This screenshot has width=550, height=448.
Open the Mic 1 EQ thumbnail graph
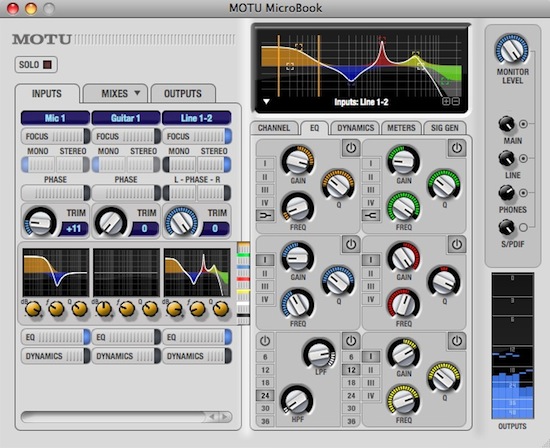tap(56, 272)
